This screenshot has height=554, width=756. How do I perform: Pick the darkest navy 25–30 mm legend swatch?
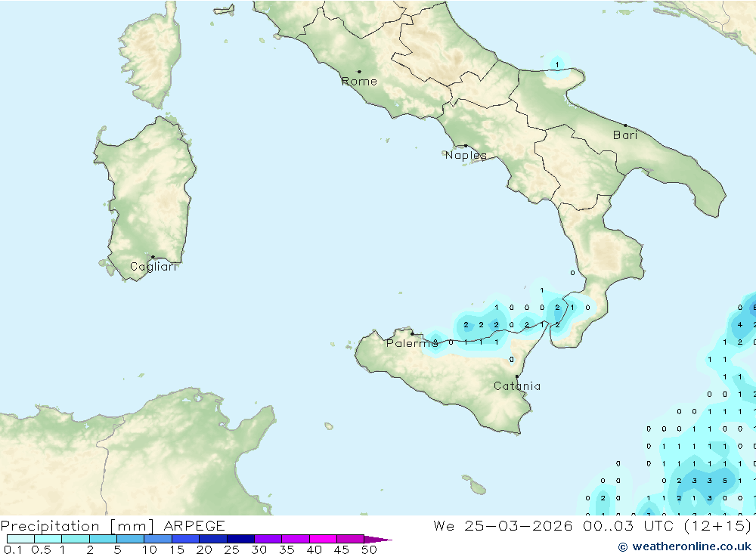click(x=240, y=540)
